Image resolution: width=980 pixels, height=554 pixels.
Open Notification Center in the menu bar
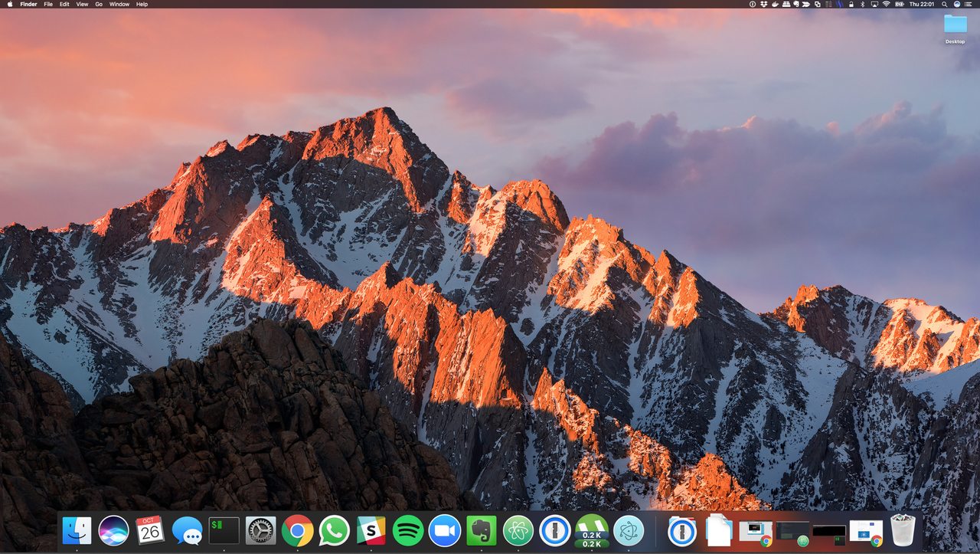point(968,4)
